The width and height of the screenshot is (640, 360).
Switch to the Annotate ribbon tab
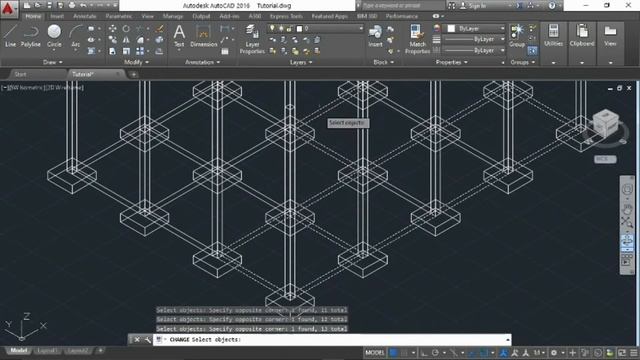click(84, 16)
